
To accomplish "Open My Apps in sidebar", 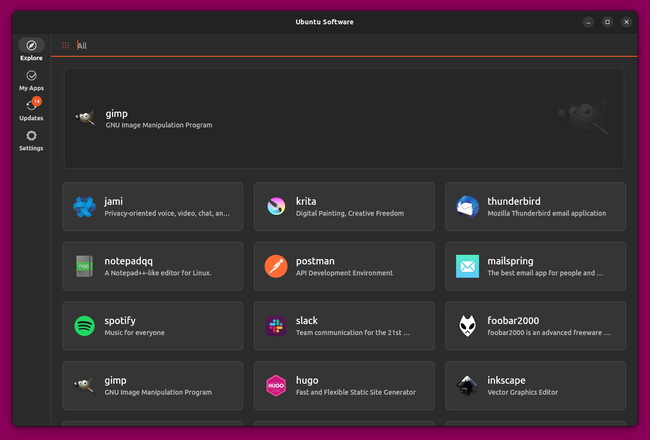I will pyautogui.click(x=31, y=80).
